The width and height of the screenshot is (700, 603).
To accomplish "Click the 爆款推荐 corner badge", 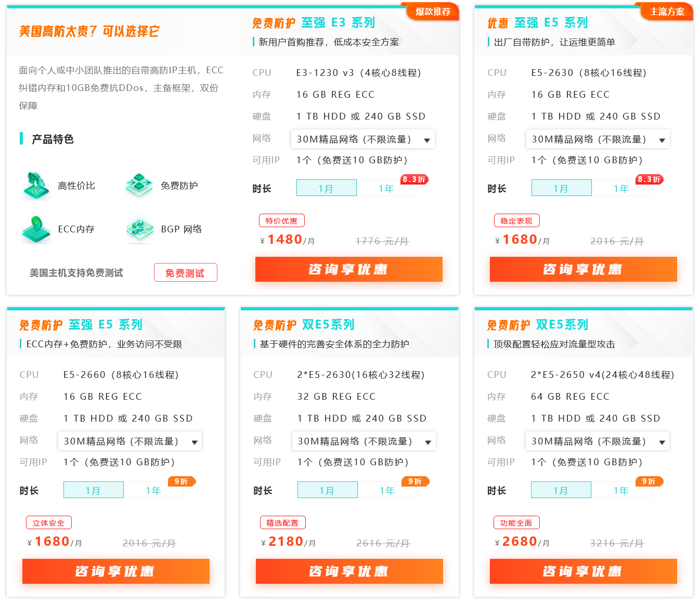I will [x=432, y=11].
